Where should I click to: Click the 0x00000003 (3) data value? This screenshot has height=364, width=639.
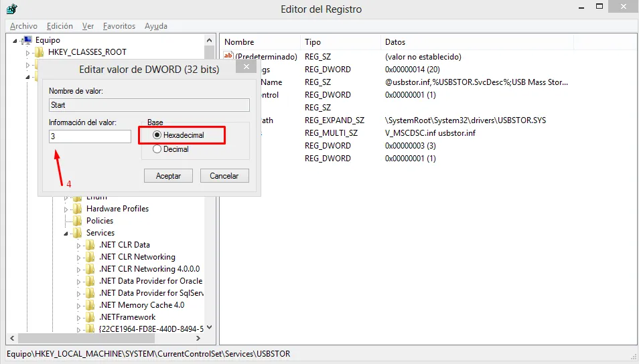click(411, 146)
